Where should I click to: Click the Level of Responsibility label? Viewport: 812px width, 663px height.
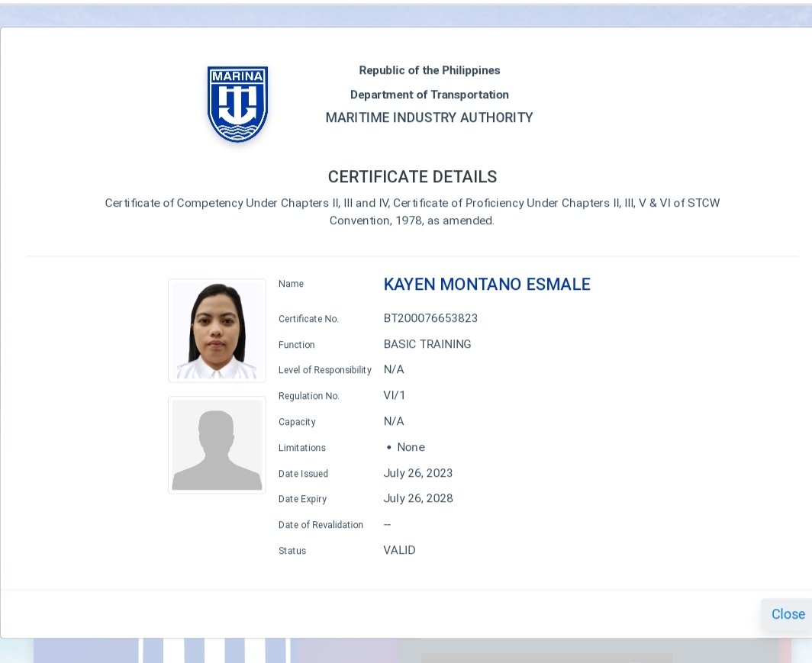click(x=324, y=370)
